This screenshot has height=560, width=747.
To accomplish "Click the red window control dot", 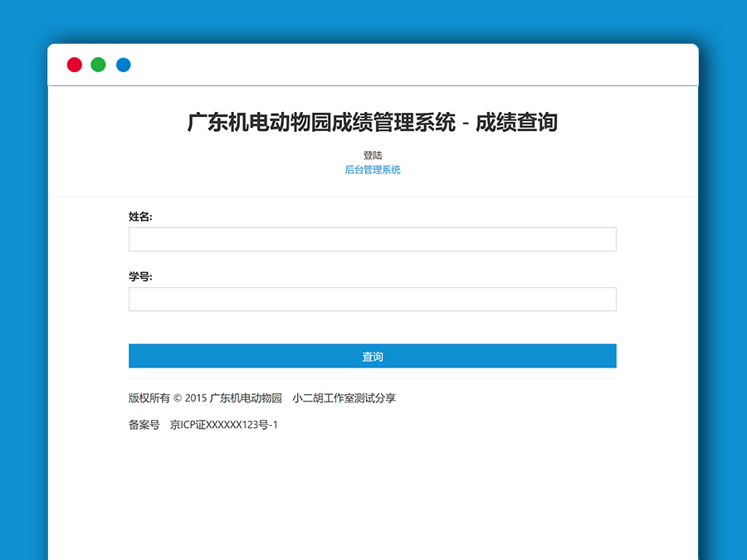I will [75, 64].
